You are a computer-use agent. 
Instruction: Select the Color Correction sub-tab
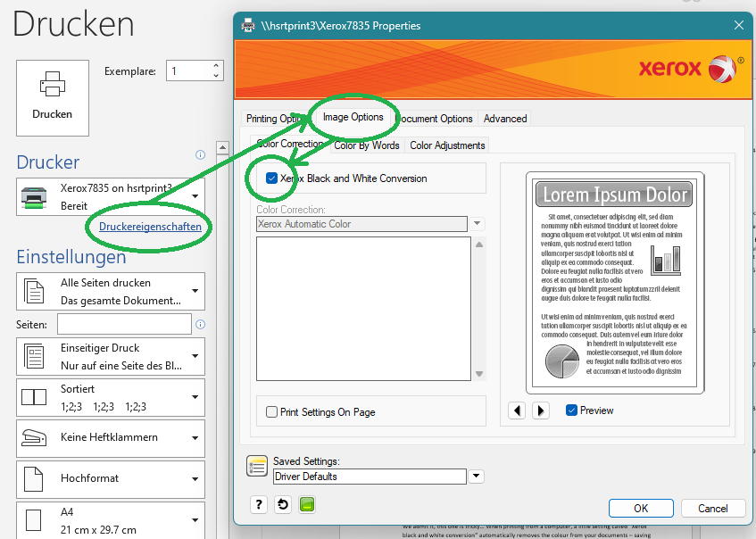click(290, 144)
